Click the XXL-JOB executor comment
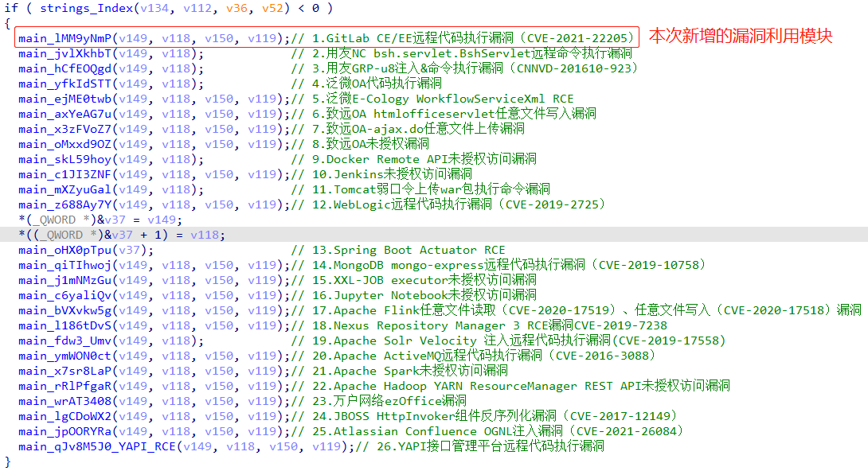Screen dimensions: 868x471 [414, 280]
